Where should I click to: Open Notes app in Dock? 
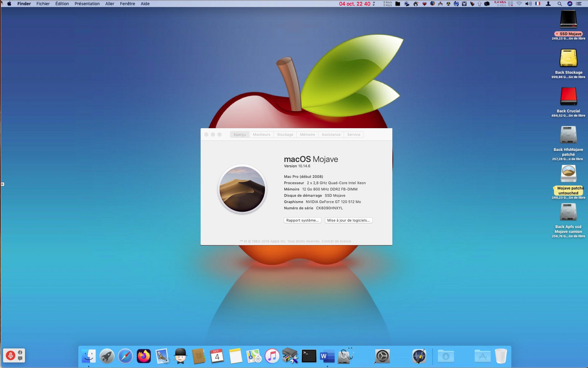point(235,356)
